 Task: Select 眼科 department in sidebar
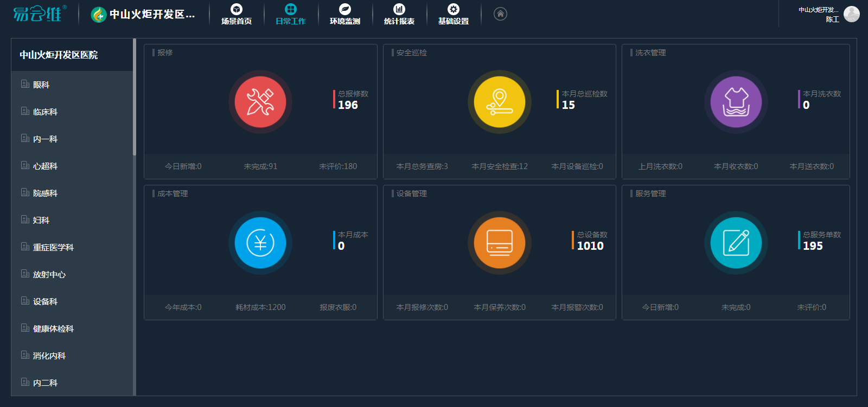41,85
